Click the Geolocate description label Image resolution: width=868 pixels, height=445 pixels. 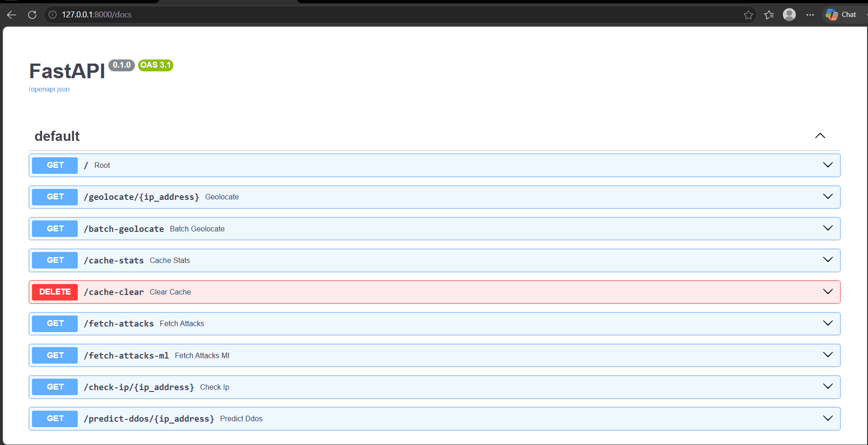point(222,197)
